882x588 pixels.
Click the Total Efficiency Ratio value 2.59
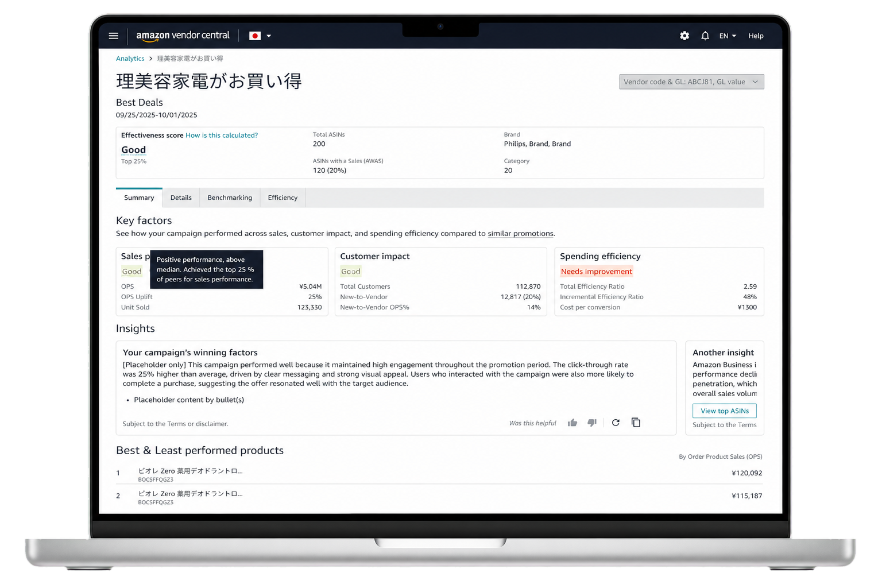point(750,287)
